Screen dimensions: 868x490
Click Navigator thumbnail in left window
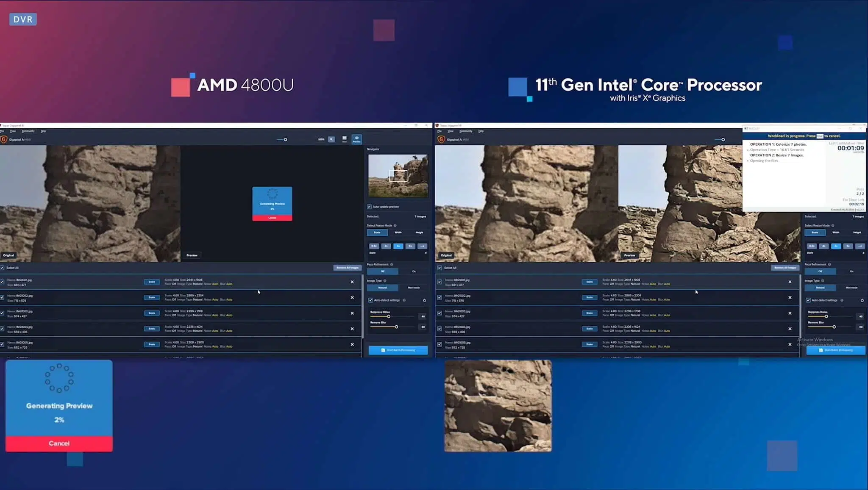coord(398,175)
